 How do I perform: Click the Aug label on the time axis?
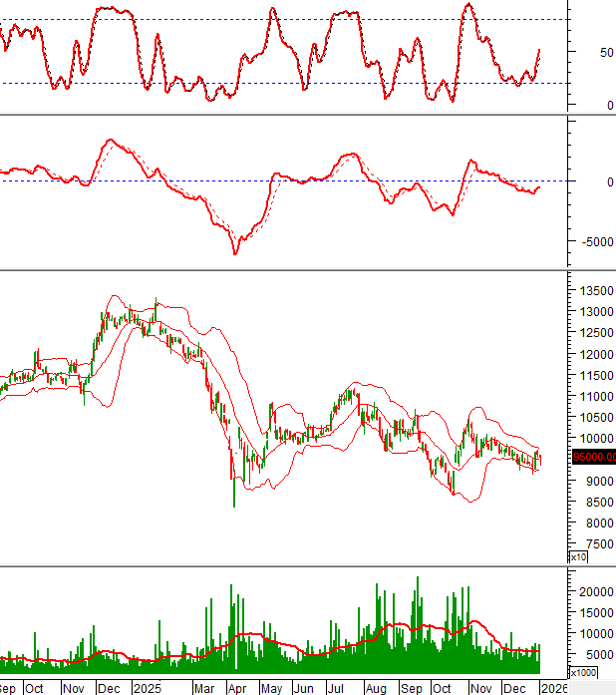point(375,688)
